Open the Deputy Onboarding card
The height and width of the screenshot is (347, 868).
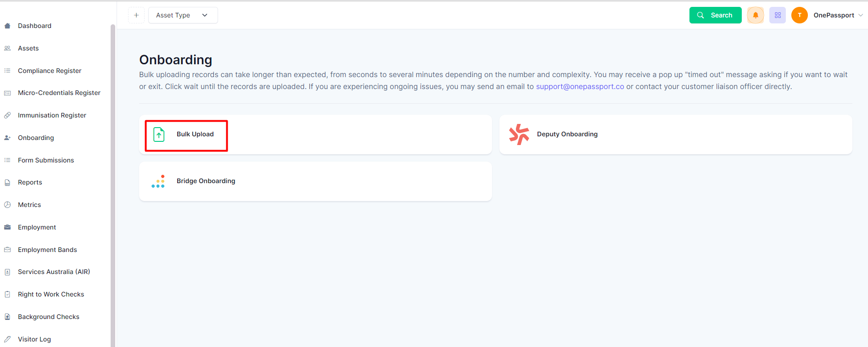point(676,134)
